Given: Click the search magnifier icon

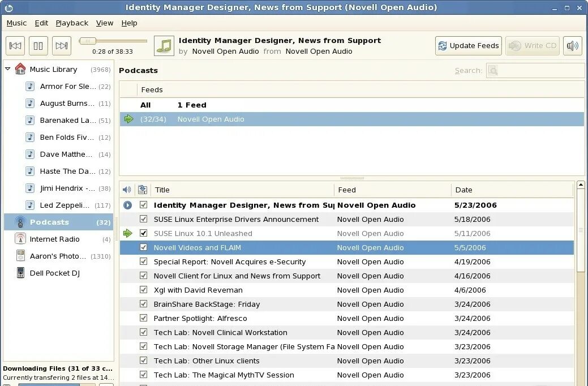Looking at the screenshot, I should coord(493,71).
